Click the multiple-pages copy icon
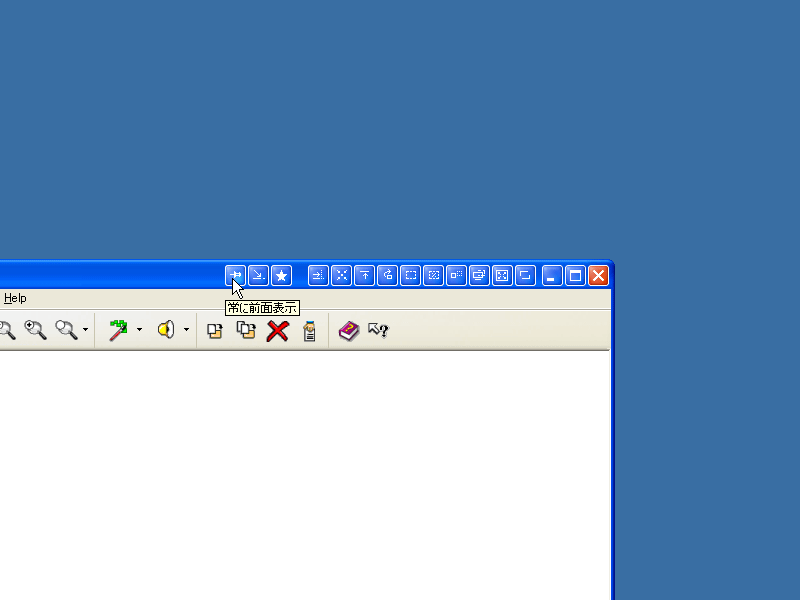 (246, 330)
